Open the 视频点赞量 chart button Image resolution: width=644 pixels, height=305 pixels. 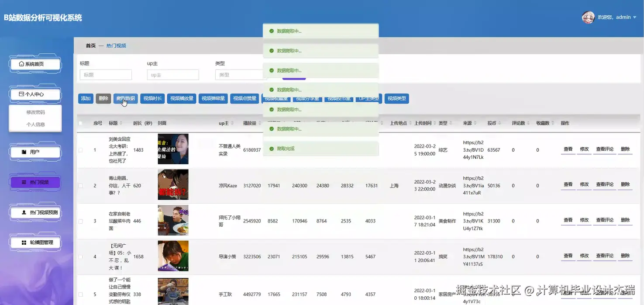pyautogui.click(x=245, y=99)
